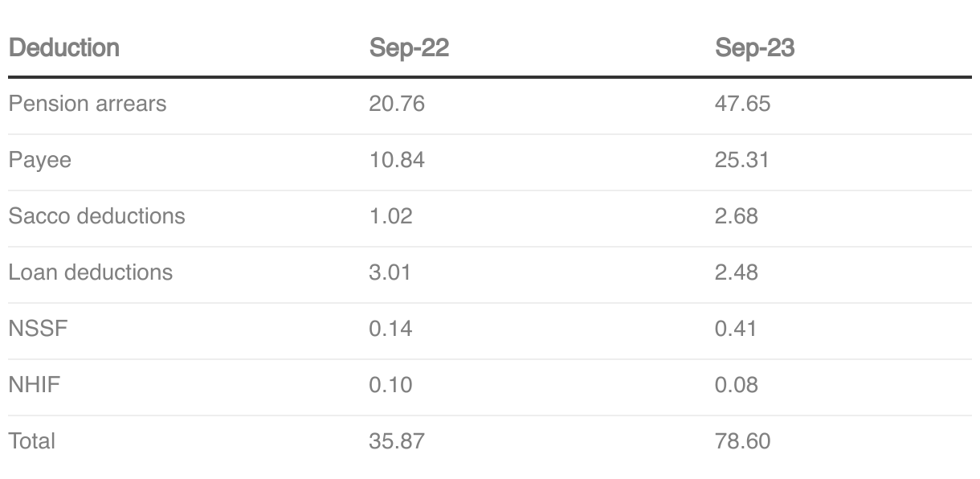Select Payee Sep-23 value 25.31
Image resolution: width=980 pixels, height=479 pixels.
pyautogui.click(x=741, y=160)
